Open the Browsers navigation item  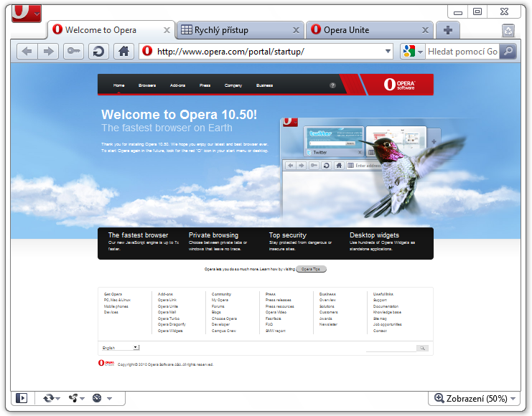(147, 85)
